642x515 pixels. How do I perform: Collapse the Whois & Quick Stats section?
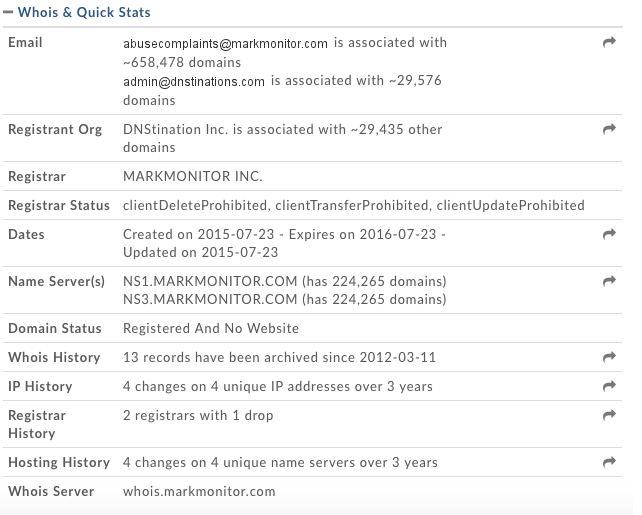tap(10, 13)
